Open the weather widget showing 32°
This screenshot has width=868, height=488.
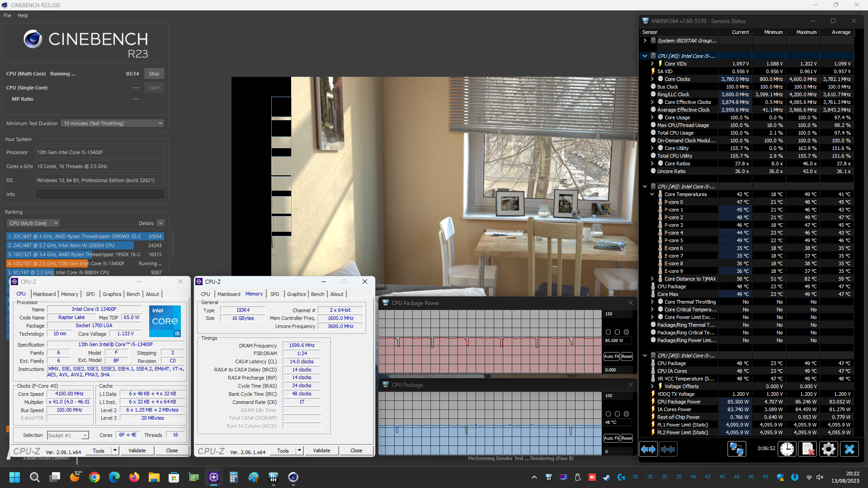pyautogui.click(x=75, y=477)
